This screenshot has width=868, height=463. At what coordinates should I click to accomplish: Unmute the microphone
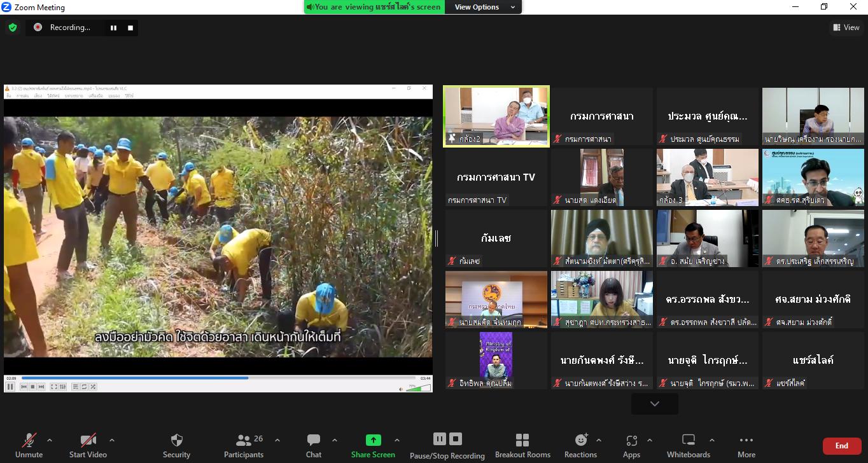coord(29,445)
